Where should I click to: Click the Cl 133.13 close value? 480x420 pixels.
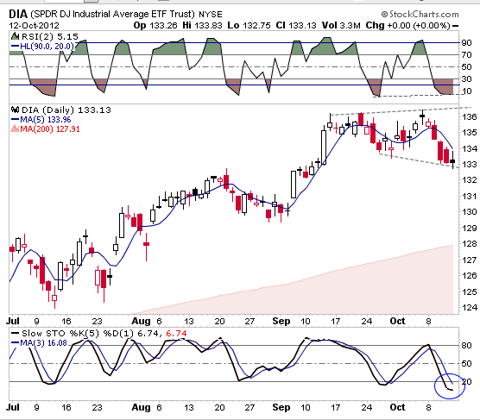(296, 25)
